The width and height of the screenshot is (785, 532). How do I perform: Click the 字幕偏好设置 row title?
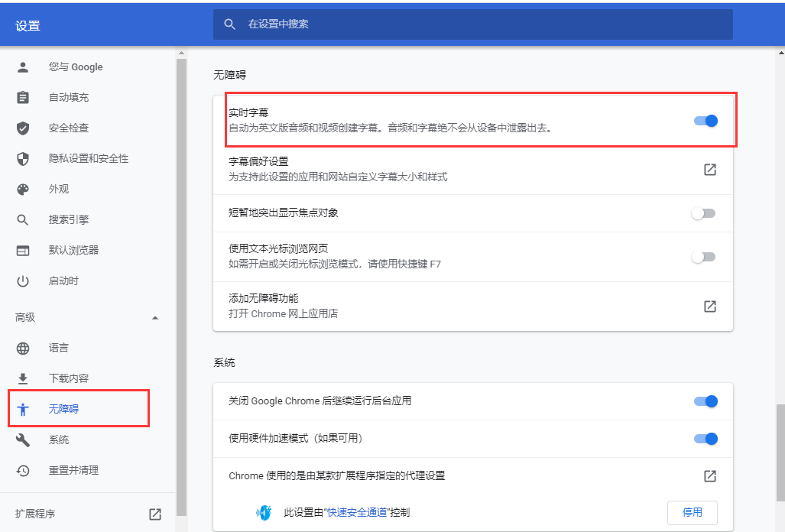[258, 161]
